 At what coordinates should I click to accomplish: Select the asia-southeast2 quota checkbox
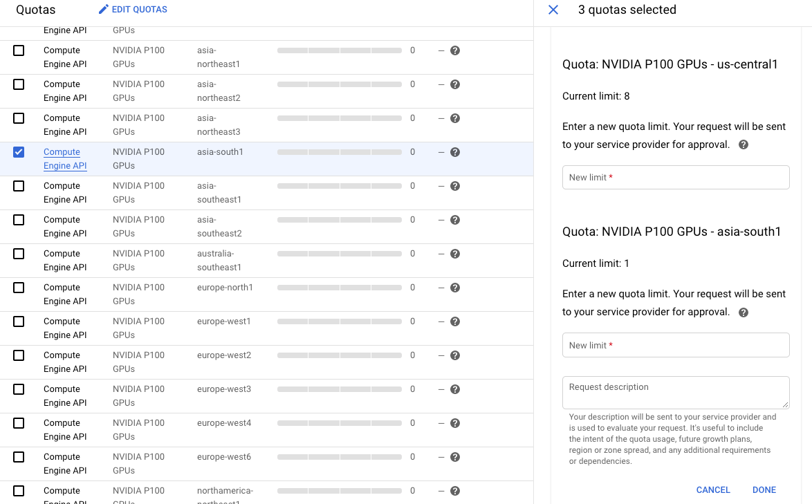pos(19,220)
